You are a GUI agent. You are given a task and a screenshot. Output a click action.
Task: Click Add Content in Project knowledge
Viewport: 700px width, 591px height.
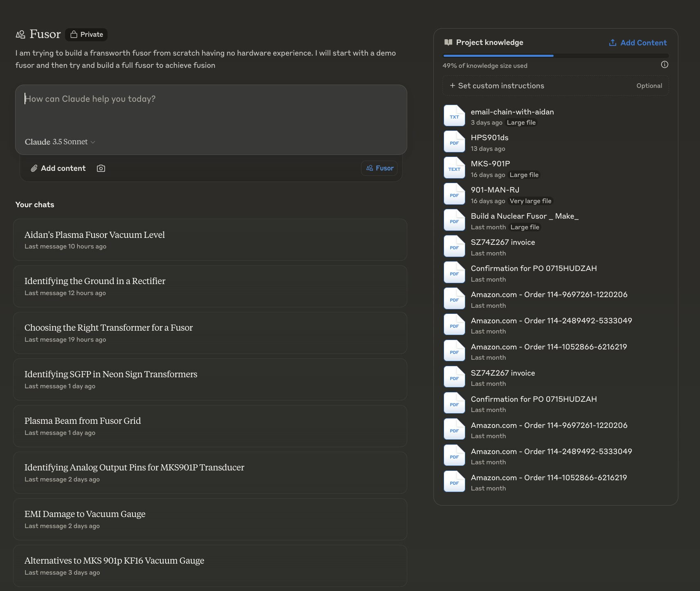coord(637,43)
